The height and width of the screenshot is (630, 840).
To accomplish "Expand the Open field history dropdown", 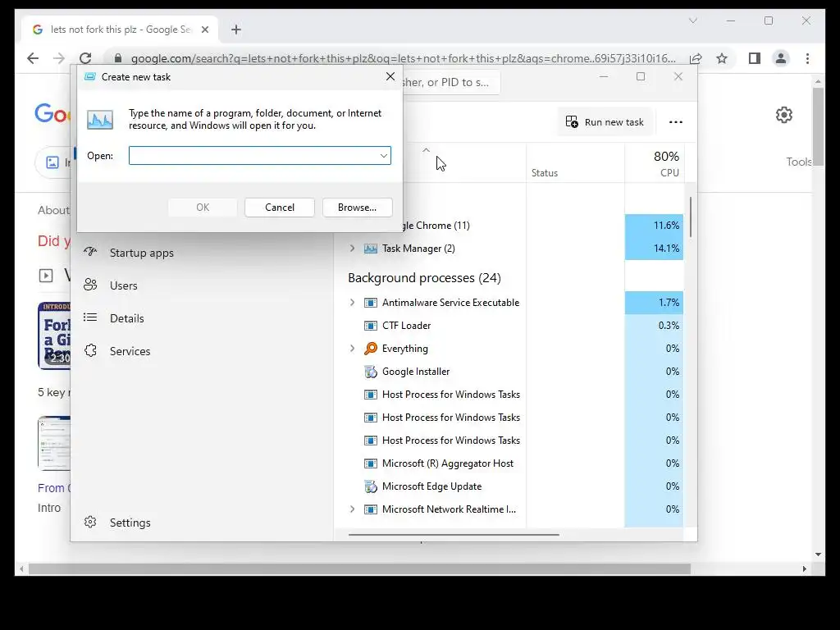I will 384,155.
